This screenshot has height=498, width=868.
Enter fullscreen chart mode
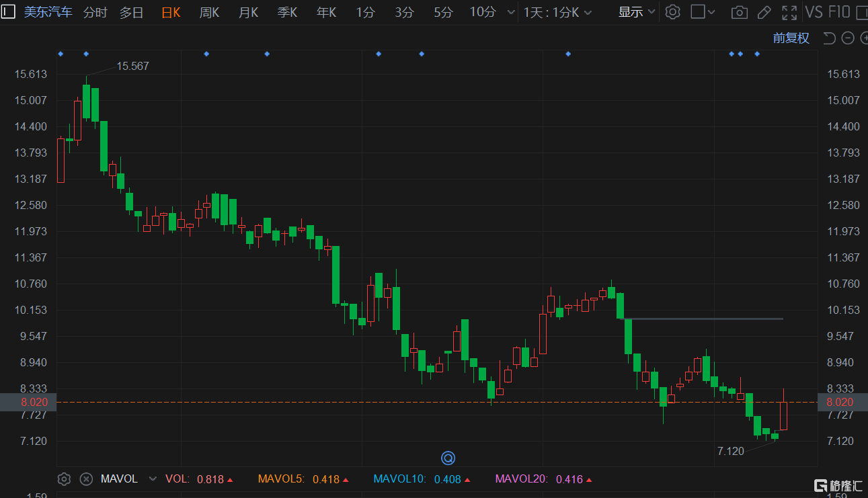point(789,12)
